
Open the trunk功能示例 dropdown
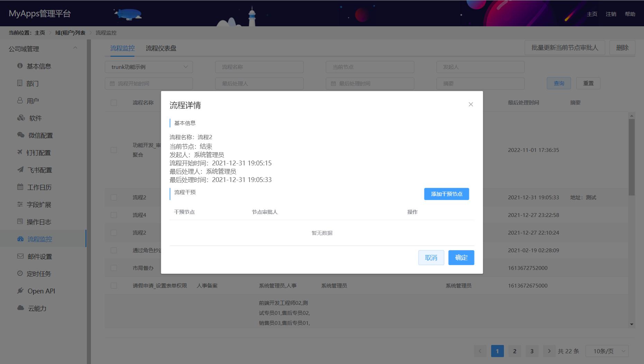click(149, 67)
